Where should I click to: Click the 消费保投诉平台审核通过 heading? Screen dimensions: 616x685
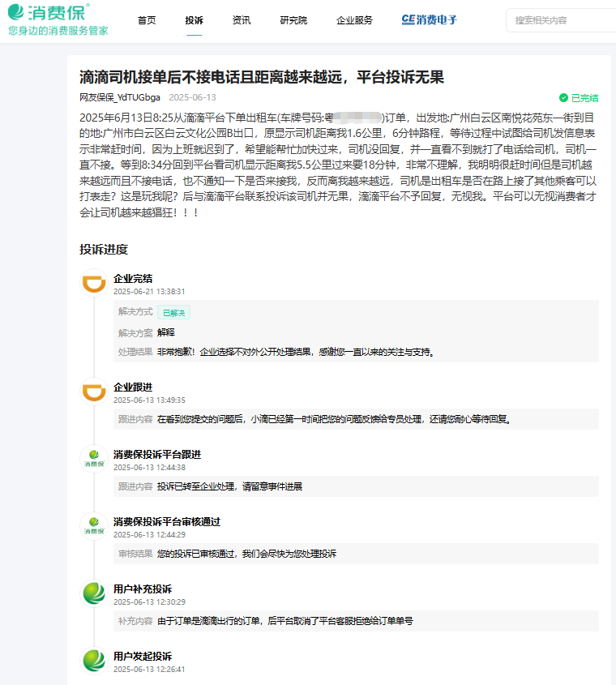pyautogui.click(x=167, y=521)
